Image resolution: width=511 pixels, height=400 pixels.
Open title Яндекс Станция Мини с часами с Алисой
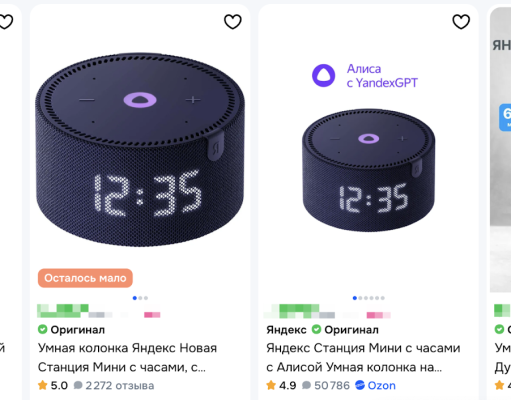tap(363, 357)
